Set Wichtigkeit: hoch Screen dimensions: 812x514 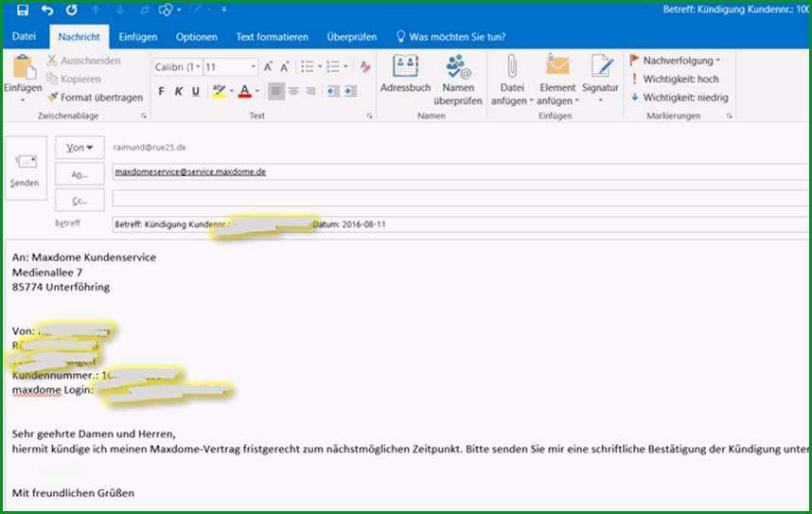tap(675, 79)
